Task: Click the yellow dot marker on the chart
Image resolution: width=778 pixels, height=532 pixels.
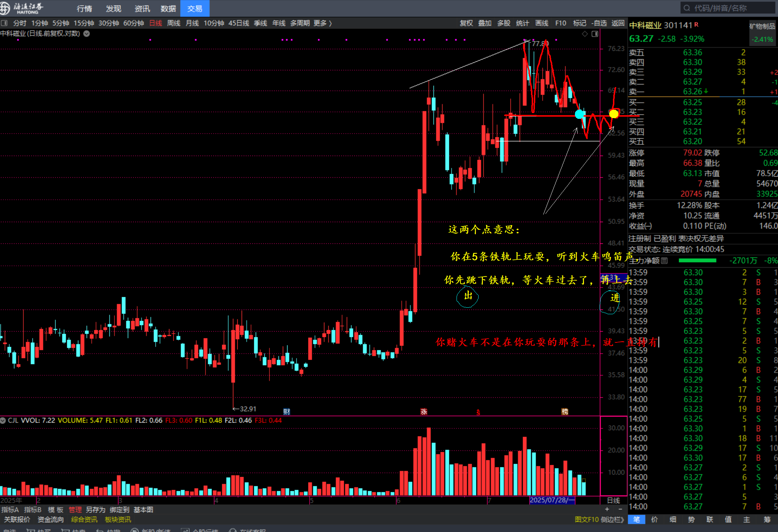Action: tap(614, 114)
